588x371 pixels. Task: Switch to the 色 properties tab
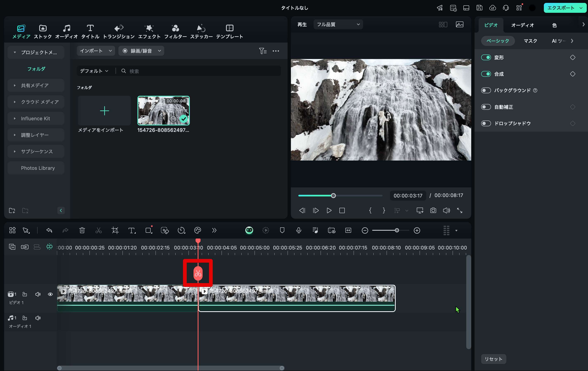pos(554,25)
